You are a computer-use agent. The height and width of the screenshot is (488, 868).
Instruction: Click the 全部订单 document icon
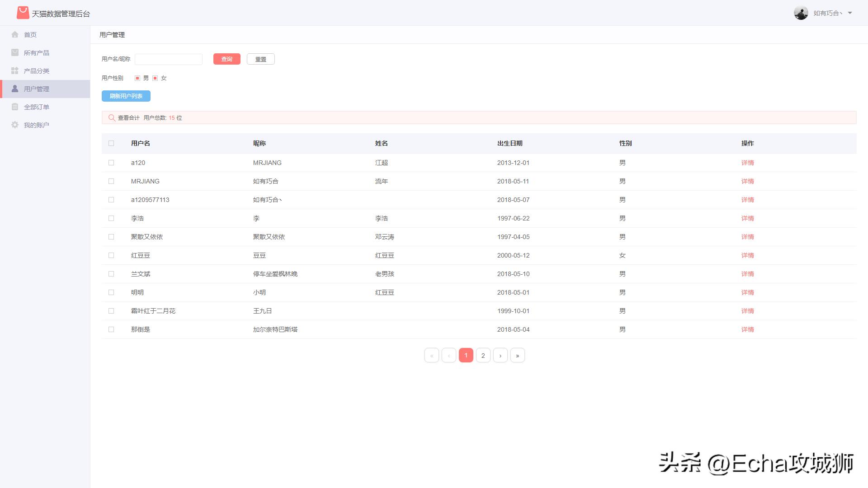(x=15, y=107)
